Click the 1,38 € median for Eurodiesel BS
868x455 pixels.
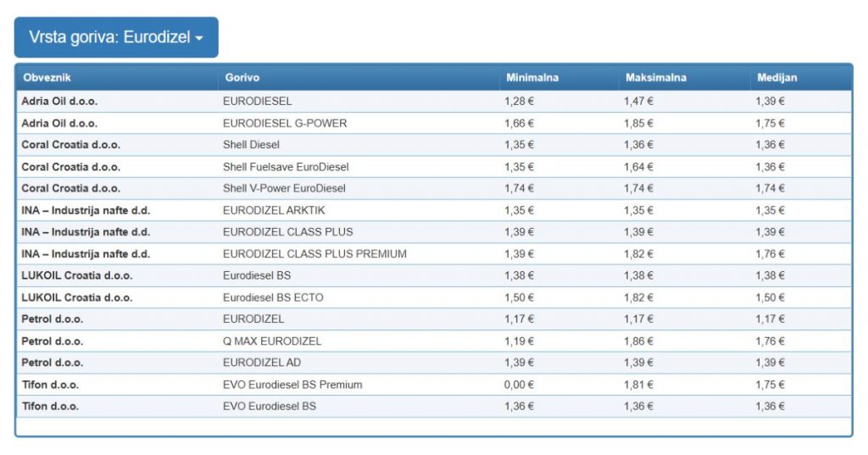click(770, 275)
